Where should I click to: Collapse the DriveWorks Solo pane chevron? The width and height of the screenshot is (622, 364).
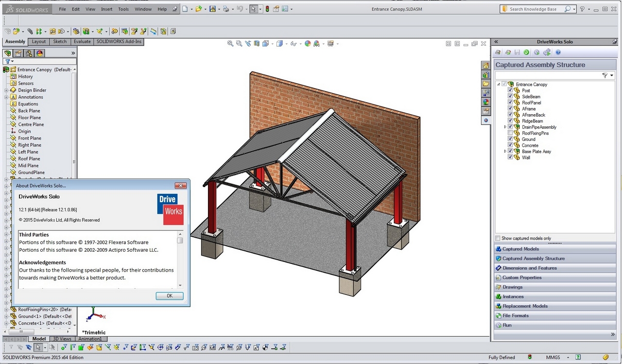tap(496, 41)
